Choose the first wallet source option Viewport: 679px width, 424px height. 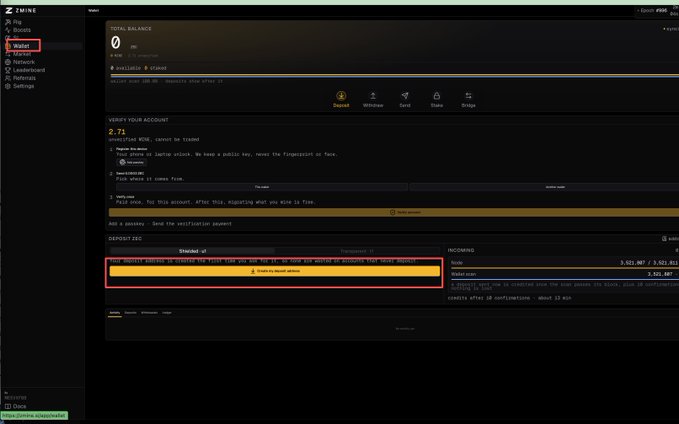tap(262, 187)
